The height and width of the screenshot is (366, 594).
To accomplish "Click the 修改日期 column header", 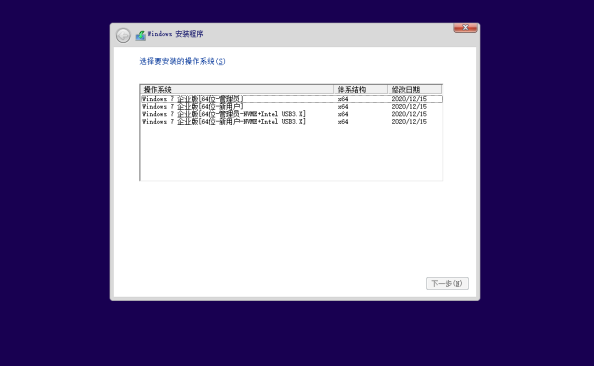I will tap(414, 89).
